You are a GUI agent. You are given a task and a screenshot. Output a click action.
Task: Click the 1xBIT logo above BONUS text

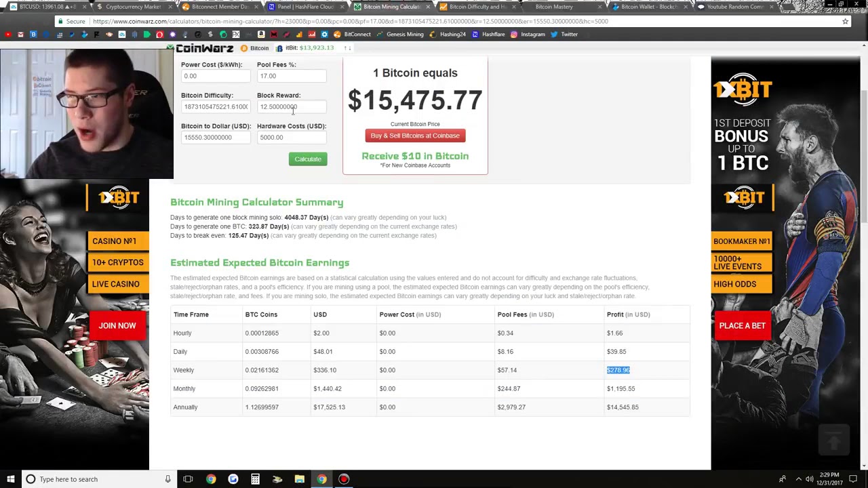tap(743, 89)
